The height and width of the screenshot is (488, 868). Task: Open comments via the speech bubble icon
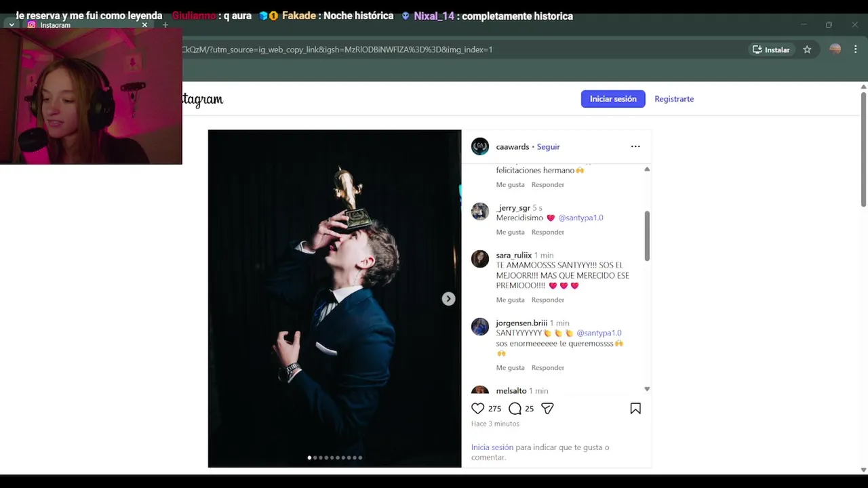point(515,409)
